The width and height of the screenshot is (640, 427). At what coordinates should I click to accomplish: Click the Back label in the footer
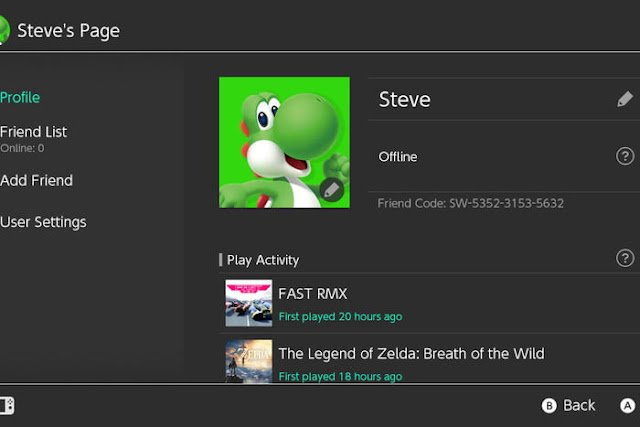pyautogui.click(x=579, y=405)
